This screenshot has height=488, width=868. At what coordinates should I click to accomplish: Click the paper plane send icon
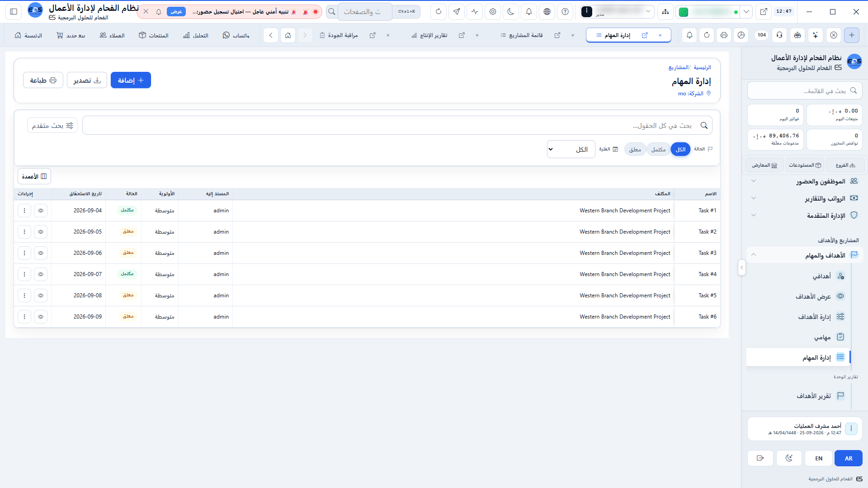pyautogui.click(x=457, y=12)
